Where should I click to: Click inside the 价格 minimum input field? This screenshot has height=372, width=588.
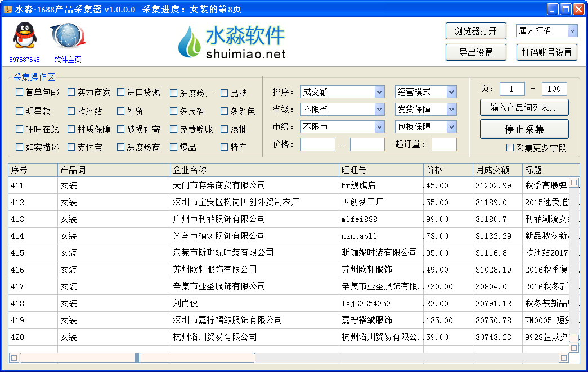coord(318,144)
